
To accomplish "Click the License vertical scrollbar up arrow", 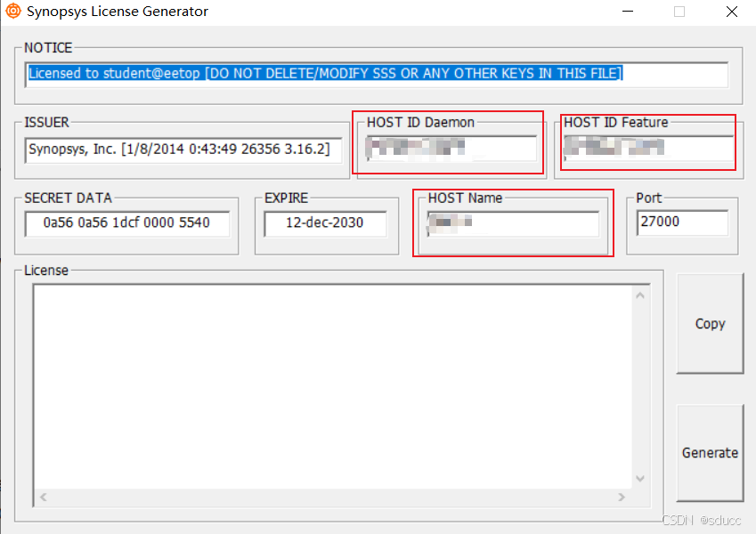I will [640, 295].
